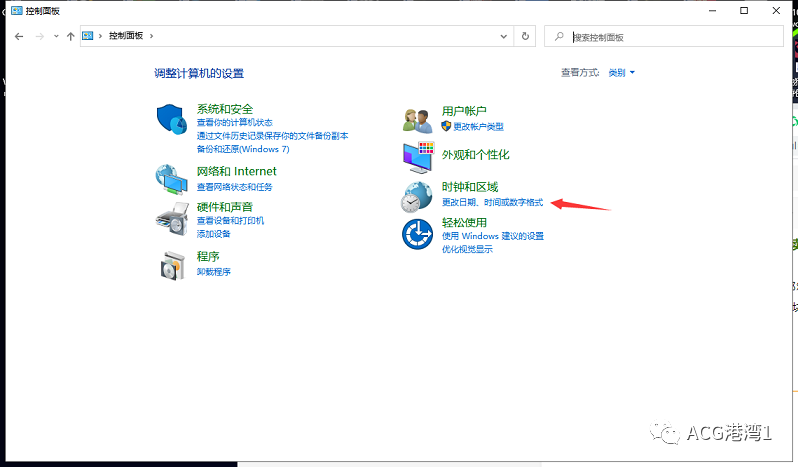Go up one level with up arrow

tap(71, 36)
